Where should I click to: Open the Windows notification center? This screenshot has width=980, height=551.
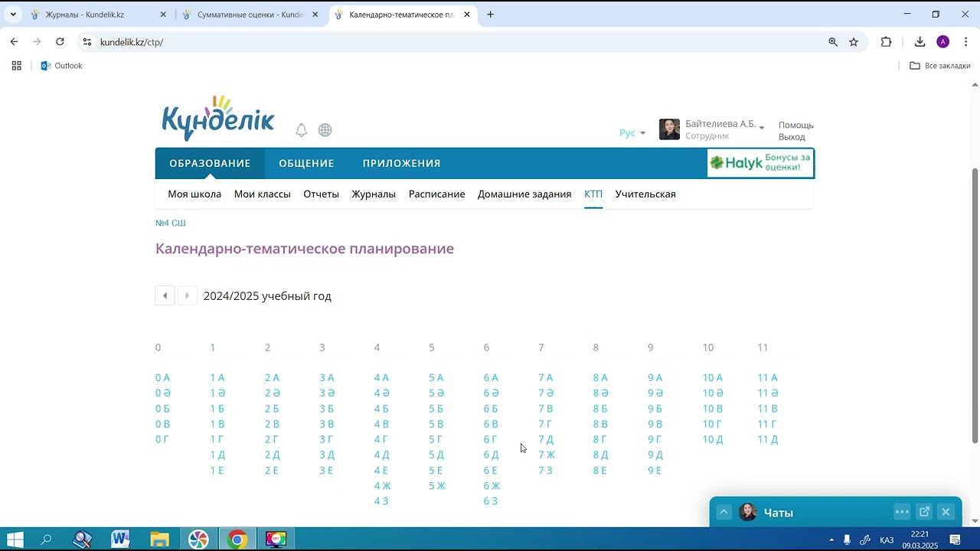pyautogui.click(x=955, y=540)
